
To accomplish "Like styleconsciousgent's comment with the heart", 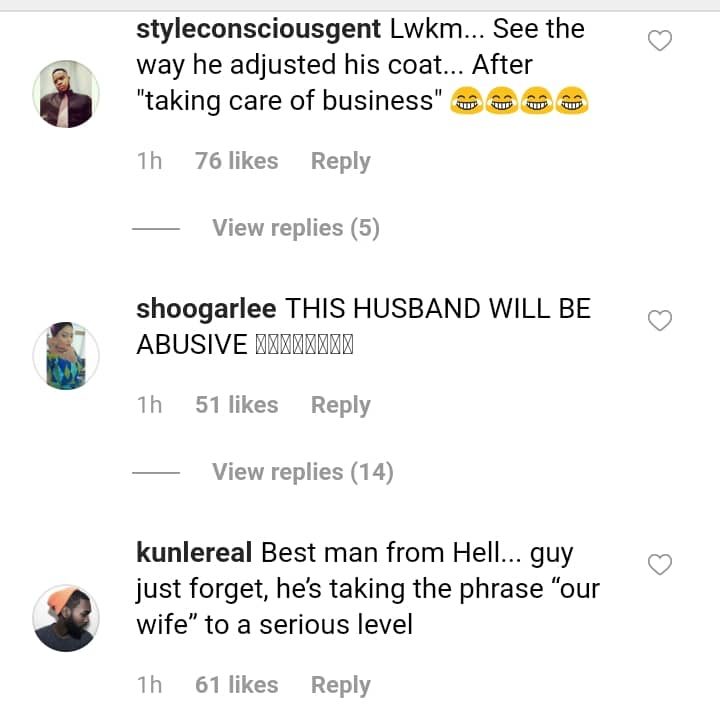I will click(660, 41).
